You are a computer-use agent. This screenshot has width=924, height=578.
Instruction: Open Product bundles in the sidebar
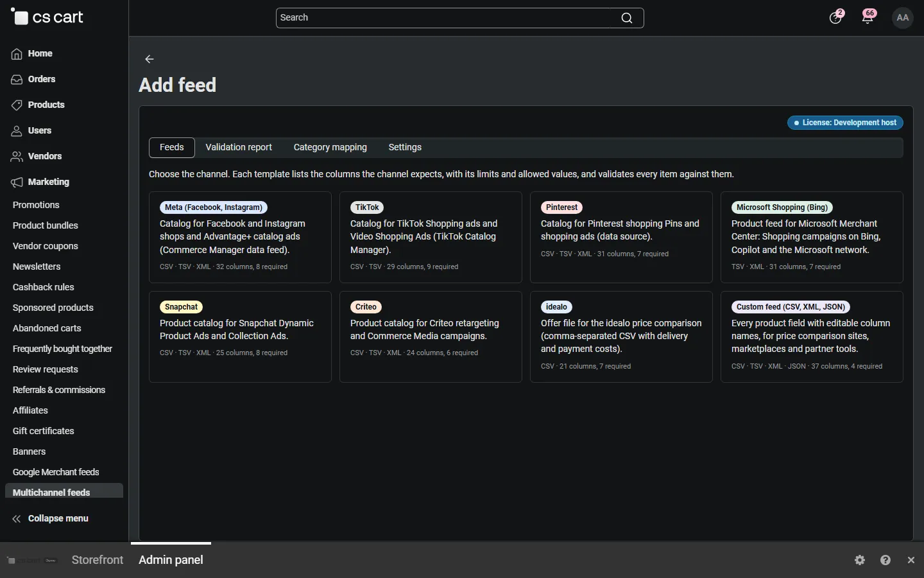46,226
